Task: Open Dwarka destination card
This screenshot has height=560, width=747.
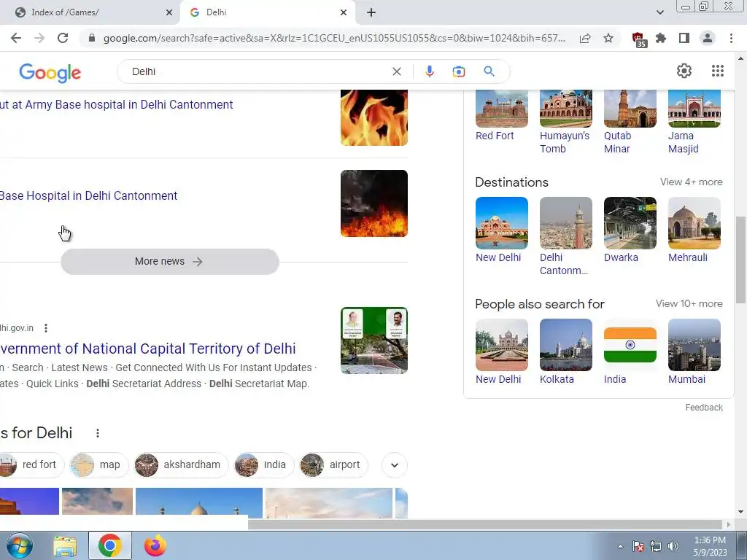Action: pos(630,230)
